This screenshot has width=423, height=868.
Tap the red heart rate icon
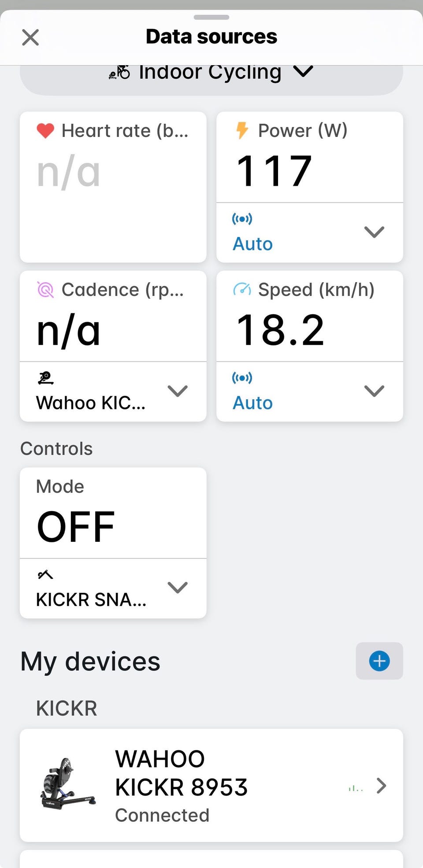tap(45, 131)
